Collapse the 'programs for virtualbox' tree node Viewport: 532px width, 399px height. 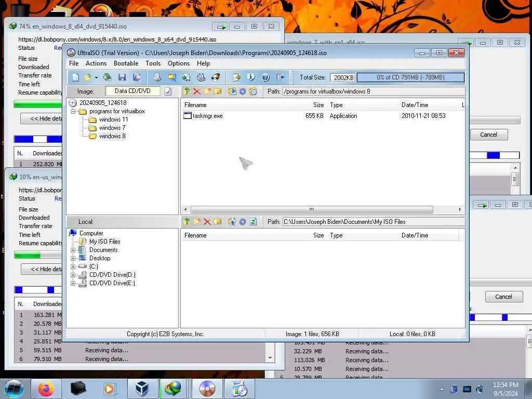tap(73, 111)
